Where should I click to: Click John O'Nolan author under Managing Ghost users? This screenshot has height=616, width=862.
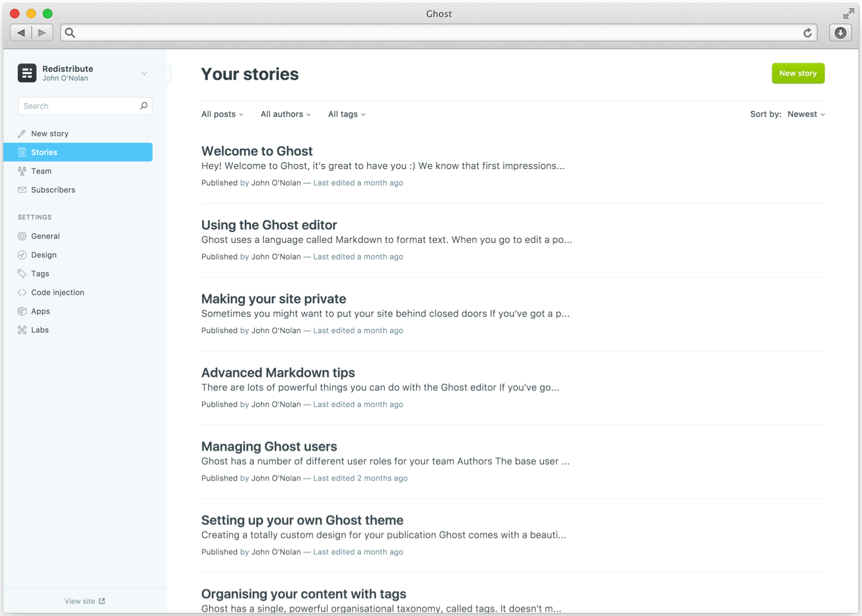(276, 478)
